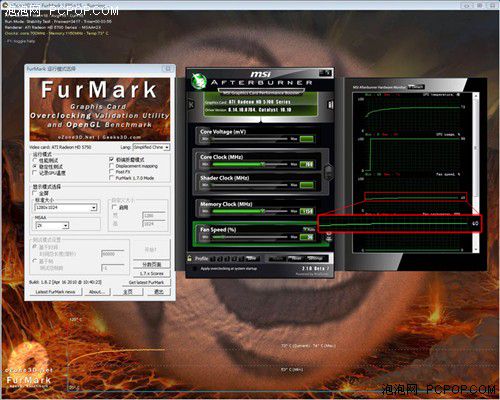The height and width of the screenshot is (400, 500).
Task: Open the Lang dropdown showing Simplified Chinese
Action: click(151, 147)
